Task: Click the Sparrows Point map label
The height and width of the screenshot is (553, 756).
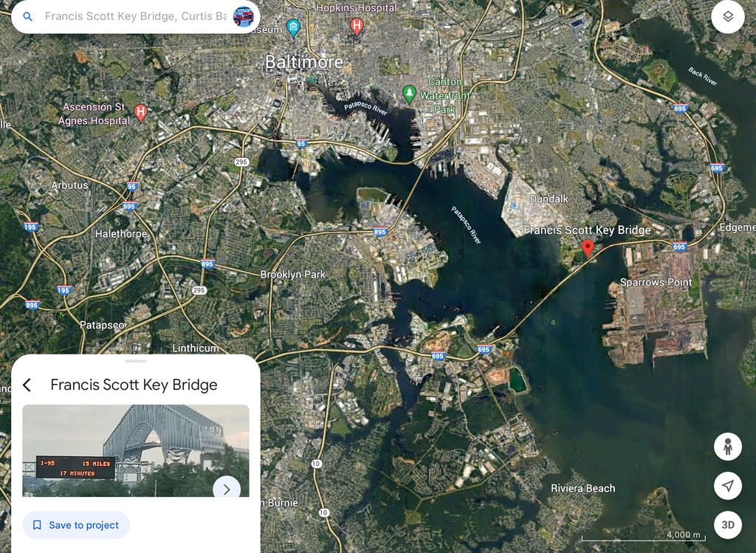Action: click(x=656, y=282)
